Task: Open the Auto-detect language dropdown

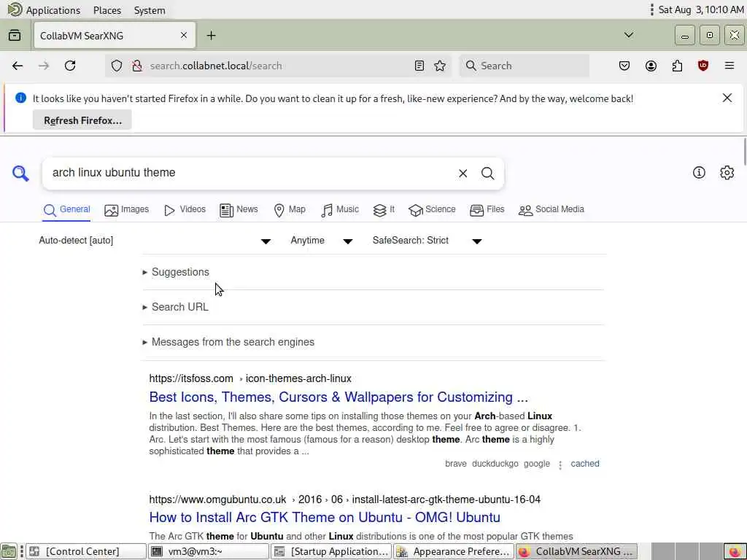Action: pyautogui.click(x=155, y=241)
